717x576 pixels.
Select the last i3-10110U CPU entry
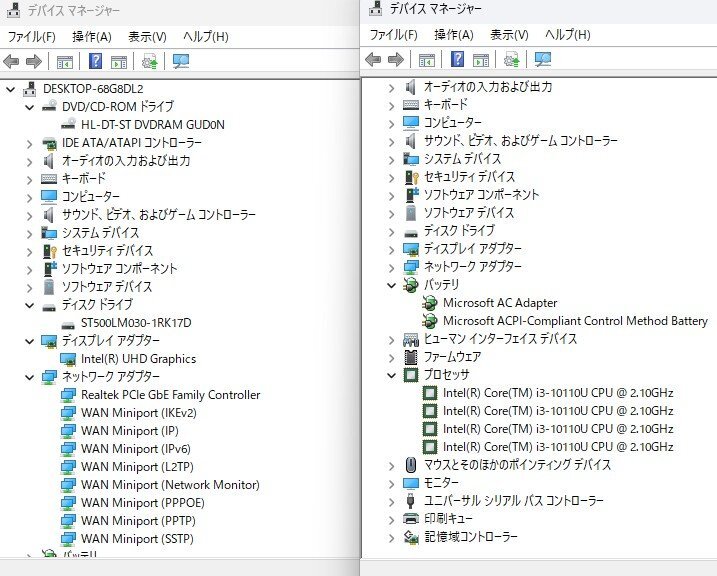pos(558,447)
